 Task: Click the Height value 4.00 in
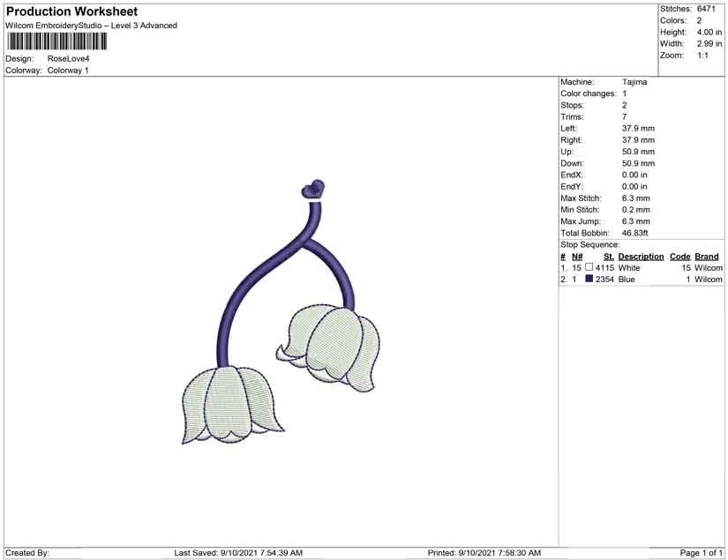[x=709, y=32]
